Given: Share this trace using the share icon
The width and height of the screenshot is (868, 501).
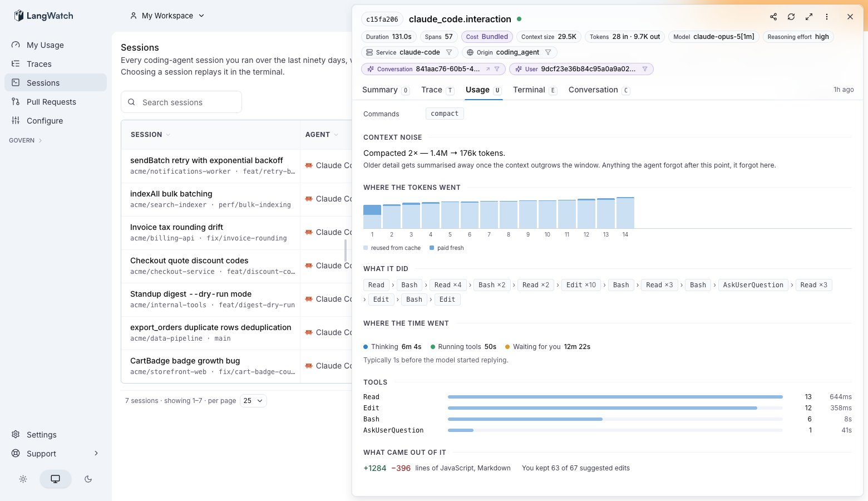Looking at the screenshot, I should pos(773,17).
